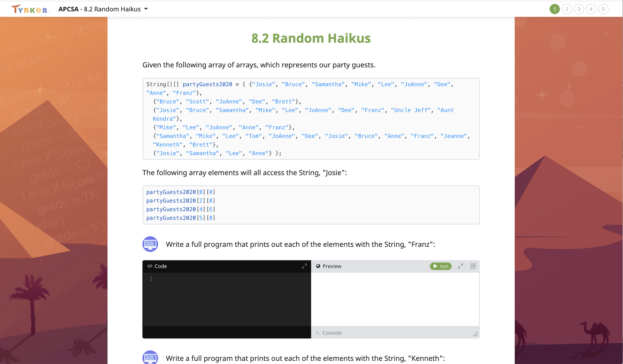Open preview in a new window
Viewport: 623px width, 364px height.
tap(473, 266)
